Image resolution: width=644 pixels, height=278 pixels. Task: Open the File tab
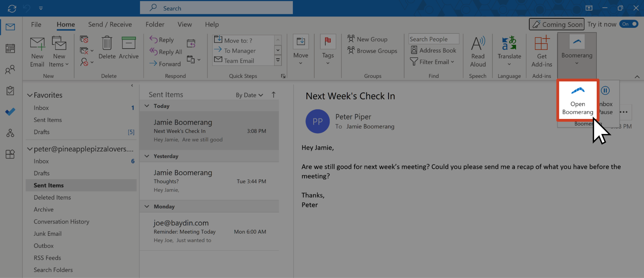[36, 24]
